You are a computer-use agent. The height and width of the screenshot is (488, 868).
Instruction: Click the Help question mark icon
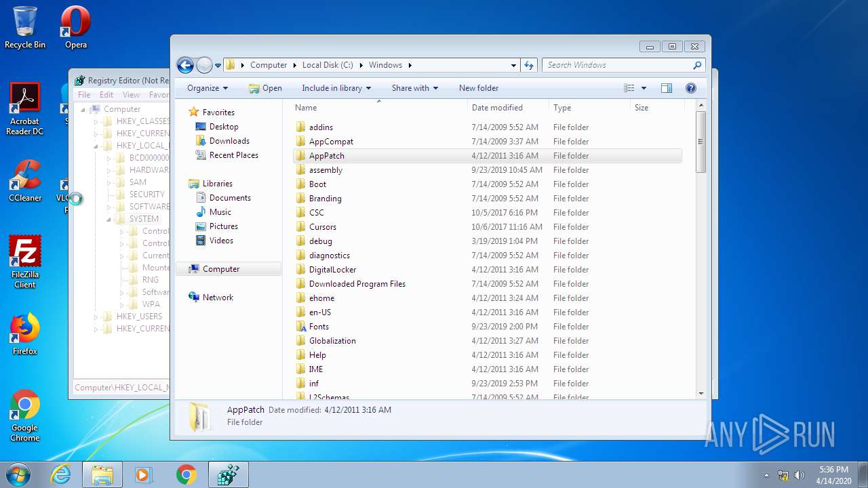691,88
